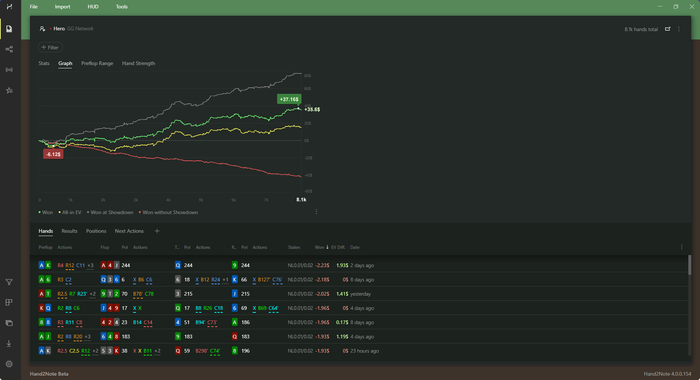Open the HUD menu

(93, 7)
